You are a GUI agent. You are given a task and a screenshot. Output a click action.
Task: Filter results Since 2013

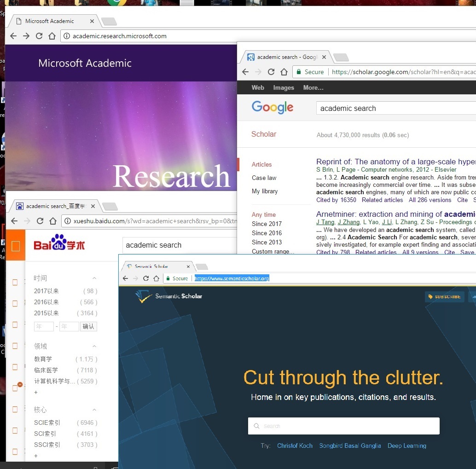267,242
